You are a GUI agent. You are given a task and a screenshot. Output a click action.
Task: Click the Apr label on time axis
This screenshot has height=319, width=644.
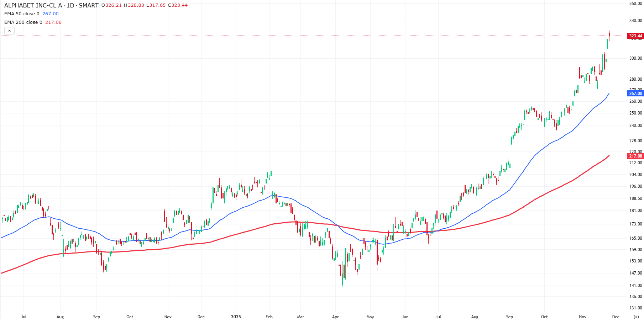335,317
